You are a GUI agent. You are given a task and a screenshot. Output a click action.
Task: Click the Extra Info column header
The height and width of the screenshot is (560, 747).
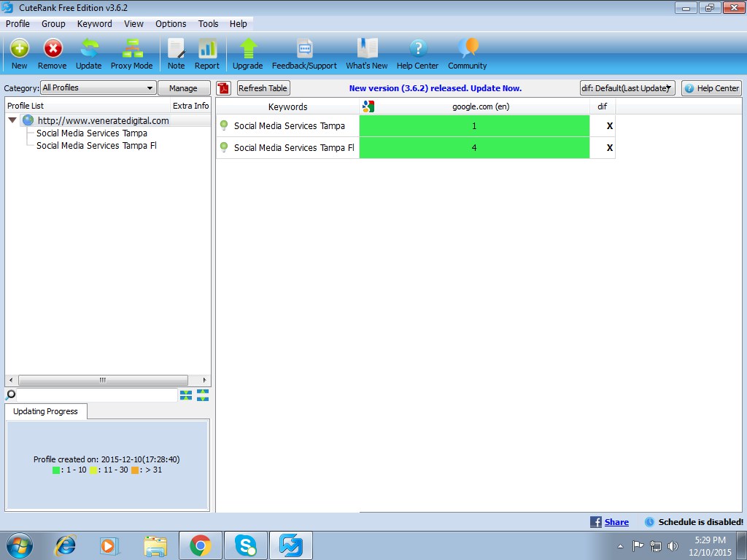[x=190, y=106]
